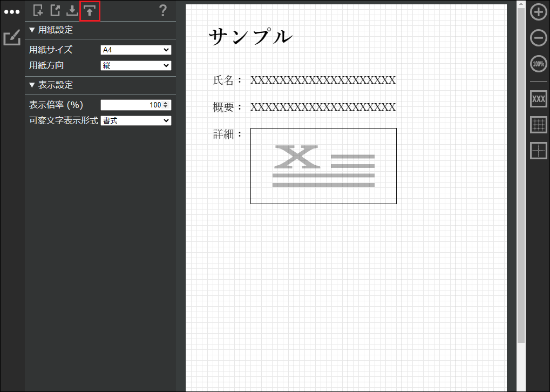The width and height of the screenshot is (550, 392).
Task: Collapse the 用紙設定 section
Action: pyautogui.click(x=51, y=30)
